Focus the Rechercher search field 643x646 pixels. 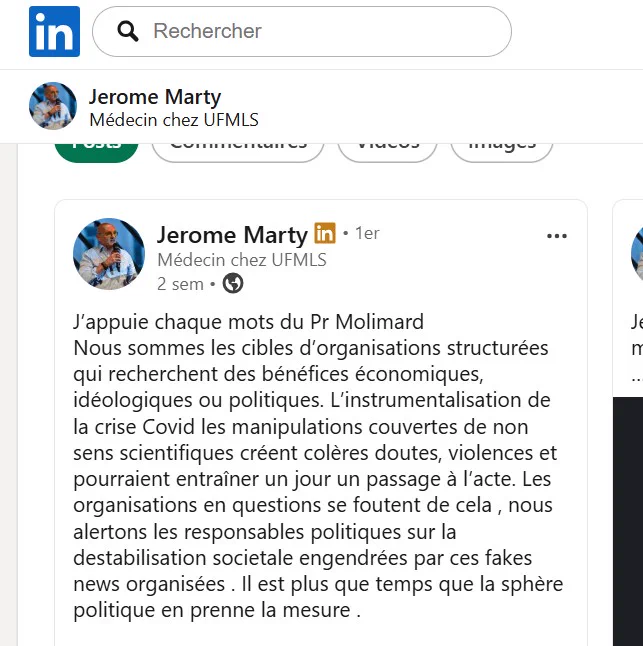(302, 31)
